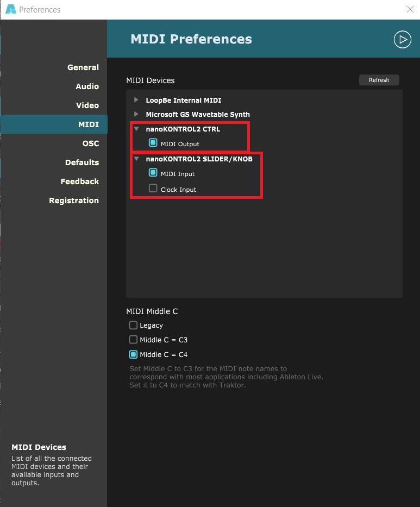Switch to Video preferences
This screenshot has height=507, width=420.
pos(87,105)
